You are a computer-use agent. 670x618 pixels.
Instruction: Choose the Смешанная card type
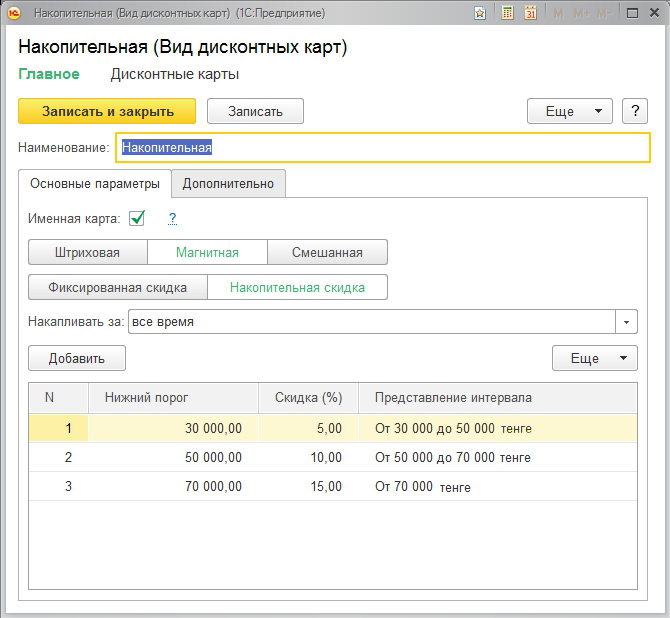click(x=327, y=253)
